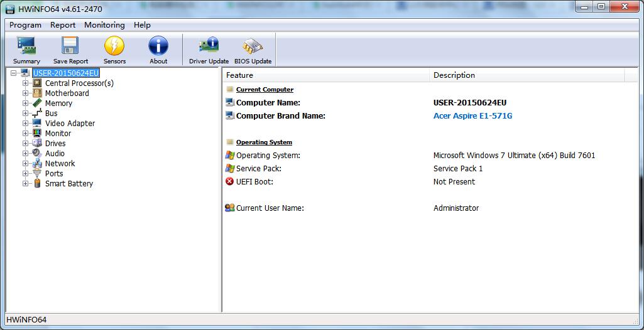Click the Windows flag icon beside Operating System
644x330 pixels.
(229, 155)
